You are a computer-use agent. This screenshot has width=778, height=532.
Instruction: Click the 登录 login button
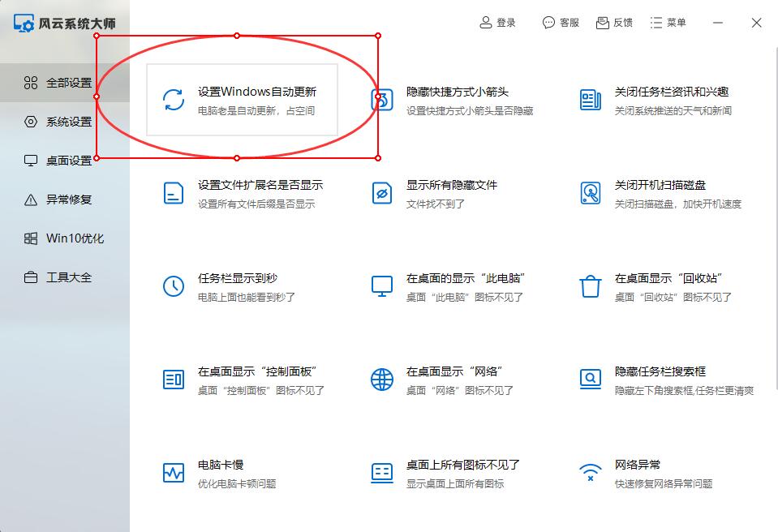[x=497, y=23]
